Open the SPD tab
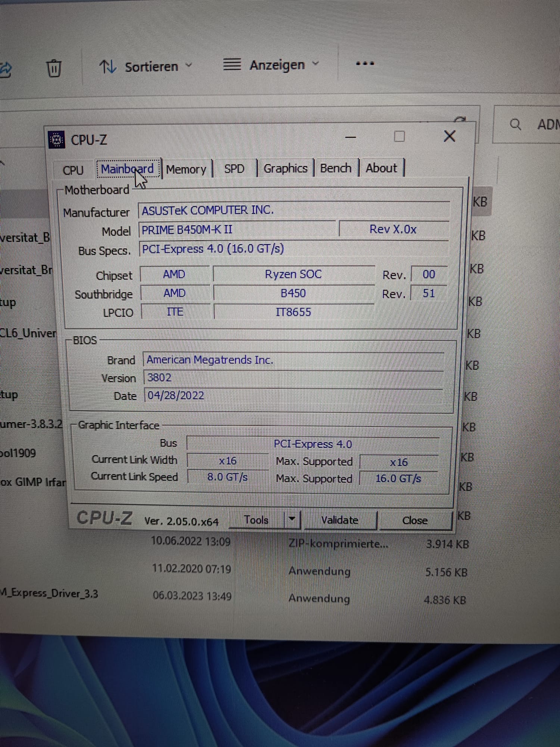The height and width of the screenshot is (747, 560). (234, 169)
